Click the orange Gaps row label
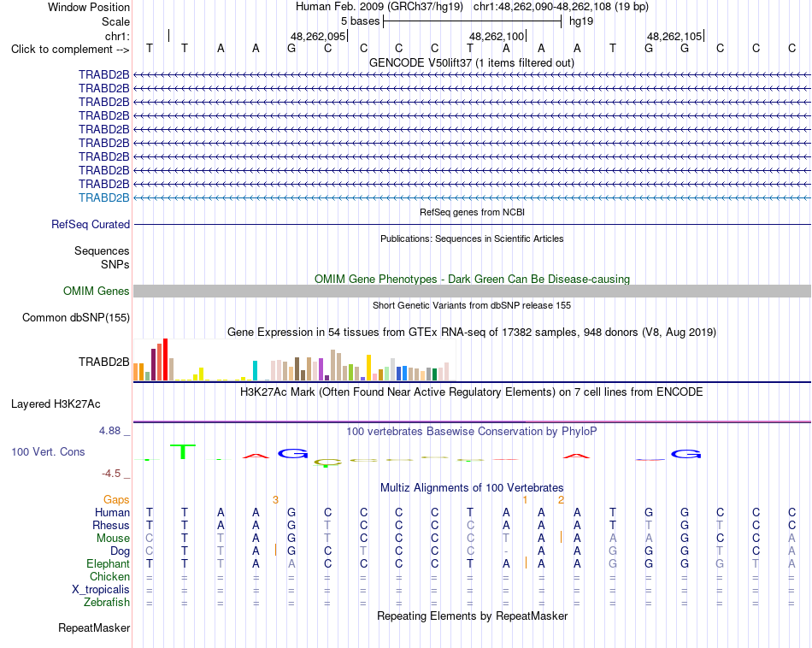812x648 pixels. pyautogui.click(x=116, y=500)
